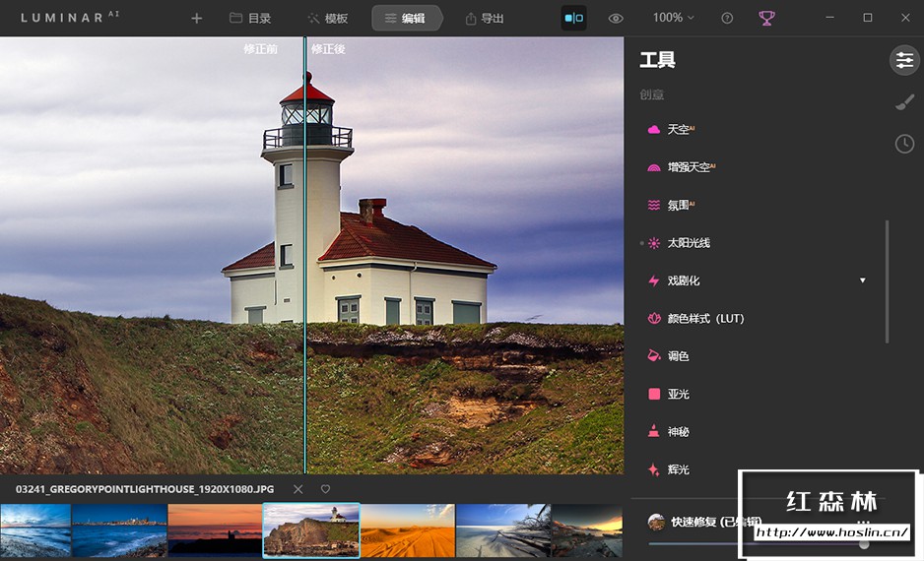Click the 修正後 after label
This screenshot has height=561, width=924.
coord(328,49)
